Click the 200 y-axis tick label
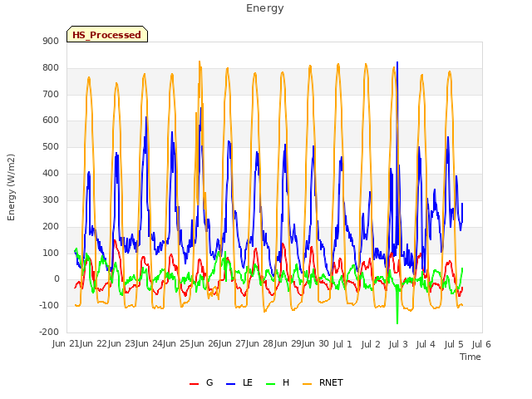Viewport: 532px width, 399px height. [x=51, y=226]
